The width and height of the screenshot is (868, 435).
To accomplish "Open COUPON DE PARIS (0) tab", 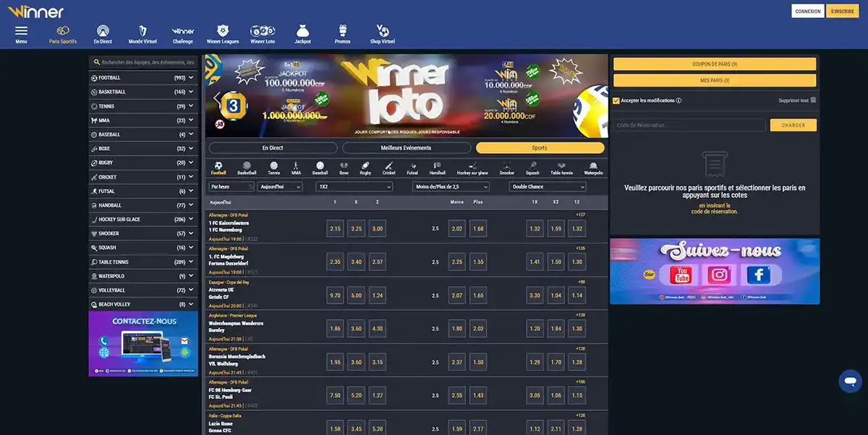I will (715, 64).
